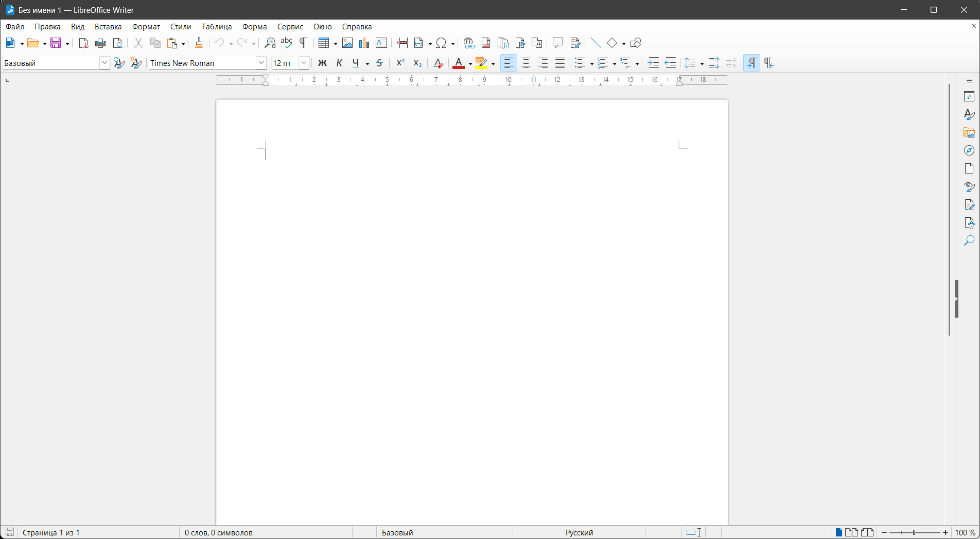
Task: Click the Cut scissors icon
Action: [x=138, y=43]
